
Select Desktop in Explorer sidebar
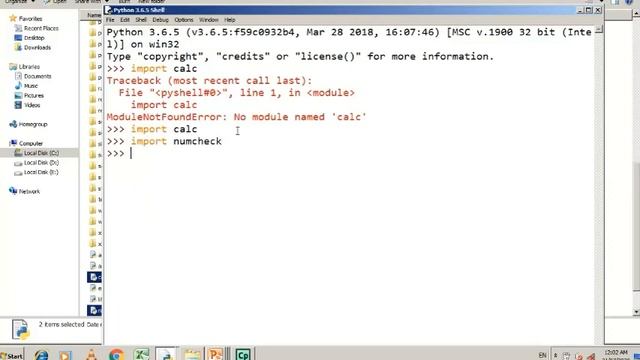34,38
